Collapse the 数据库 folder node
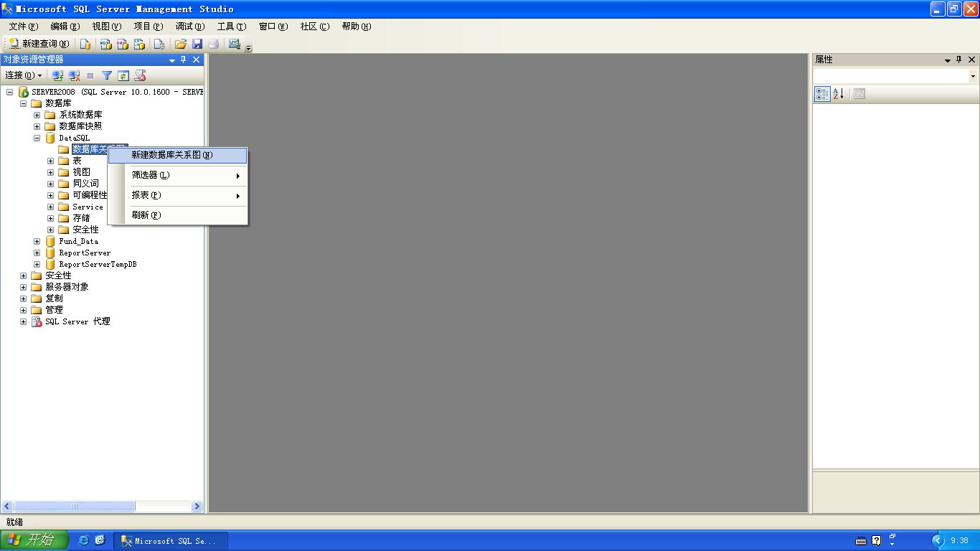980x551 pixels. pos(24,103)
